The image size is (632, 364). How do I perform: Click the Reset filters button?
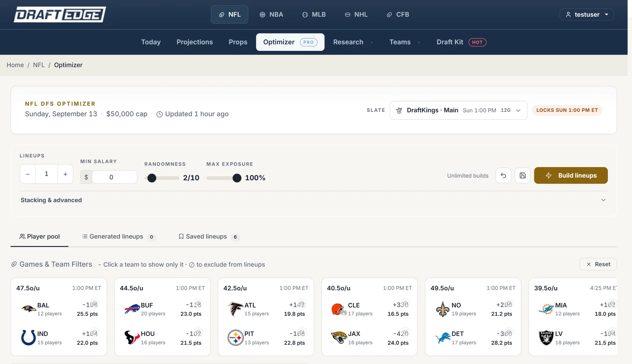pyautogui.click(x=598, y=264)
